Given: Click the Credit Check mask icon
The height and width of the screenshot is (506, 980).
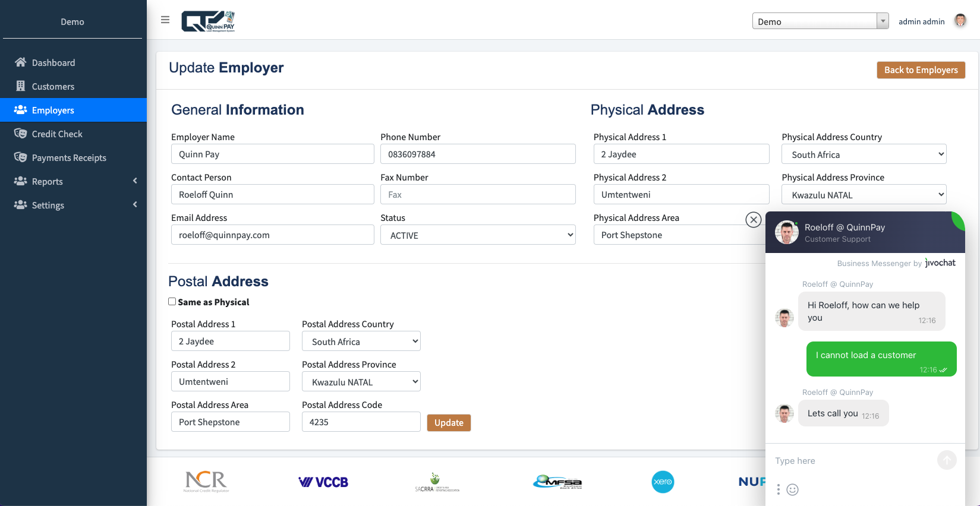Looking at the screenshot, I should pyautogui.click(x=21, y=134).
